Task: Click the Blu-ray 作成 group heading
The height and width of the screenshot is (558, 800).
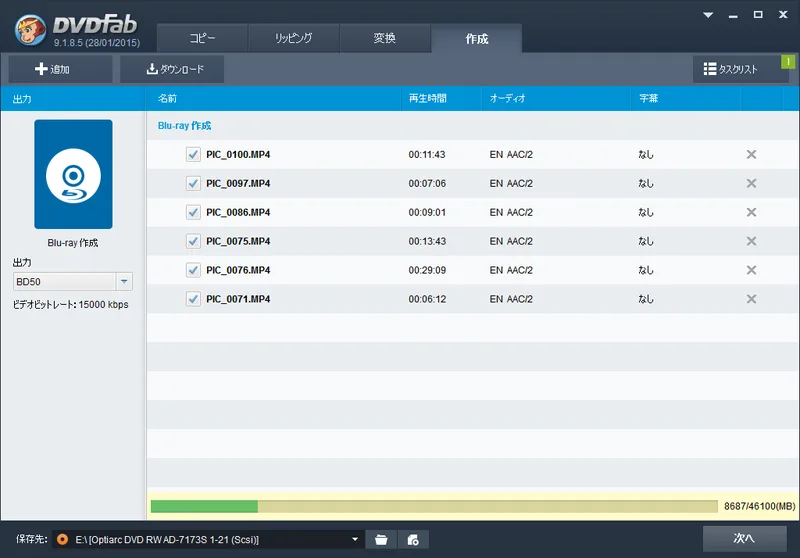Action: [184, 125]
